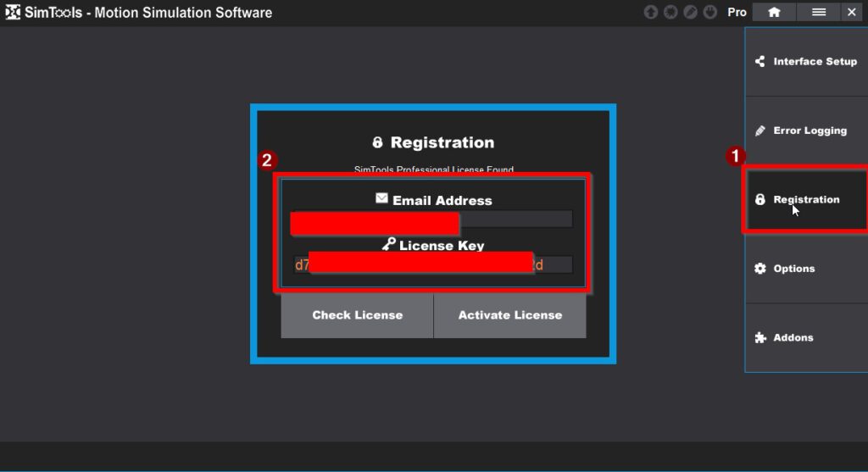Open Interface Setup from the side menu

806,61
